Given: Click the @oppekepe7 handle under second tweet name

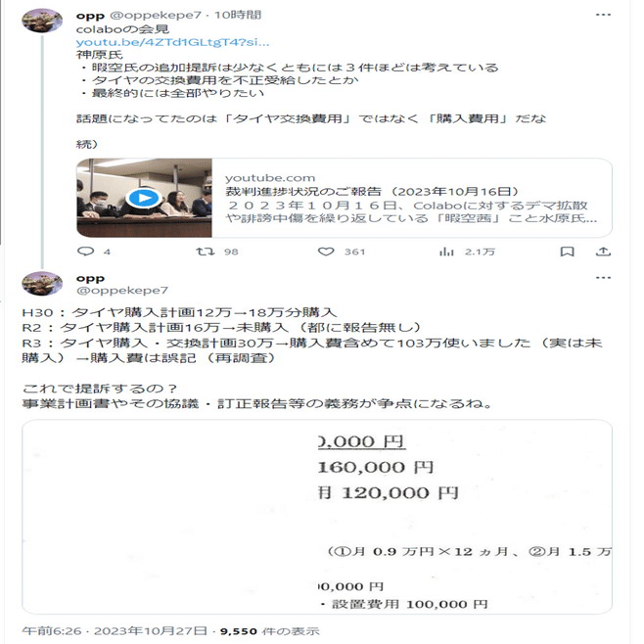Looking at the screenshot, I should click(122, 291).
